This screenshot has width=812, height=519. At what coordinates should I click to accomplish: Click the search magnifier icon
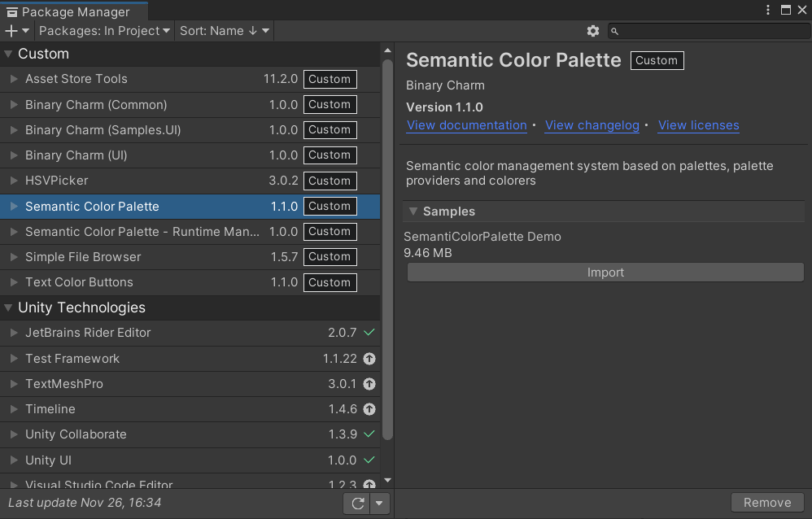coord(615,32)
